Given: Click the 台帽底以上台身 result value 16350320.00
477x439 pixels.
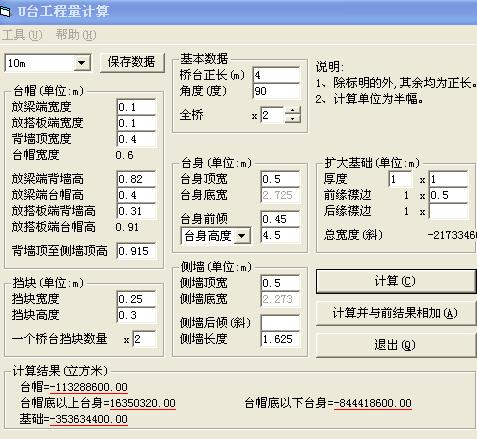Looking at the screenshot, I should [143, 403].
